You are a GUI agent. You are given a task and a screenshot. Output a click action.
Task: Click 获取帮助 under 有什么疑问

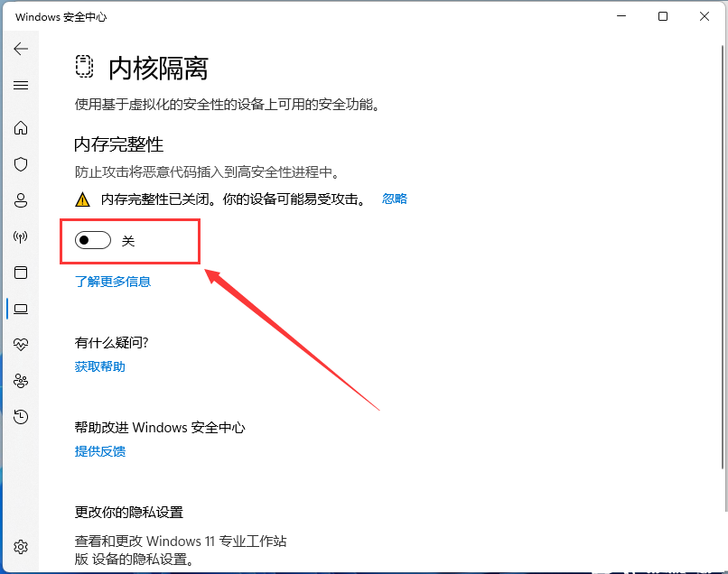click(x=99, y=366)
